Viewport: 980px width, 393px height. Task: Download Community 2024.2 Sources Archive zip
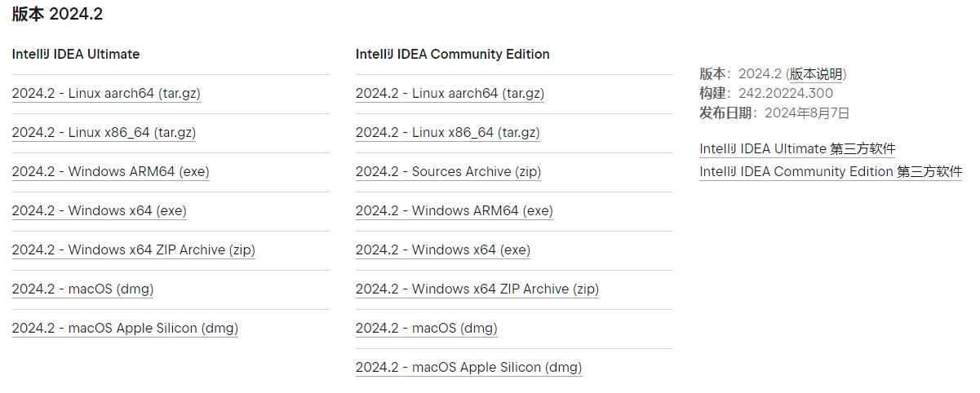coord(448,171)
